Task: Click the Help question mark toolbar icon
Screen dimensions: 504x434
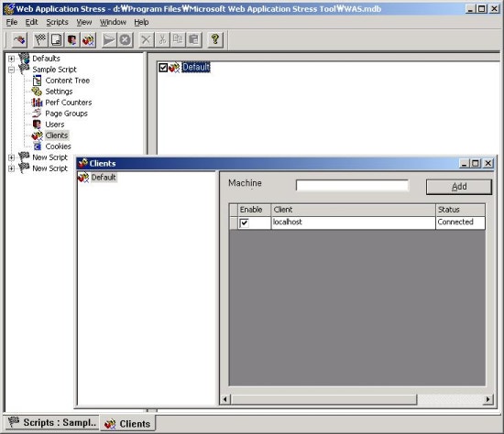Action: (x=215, y=40)
